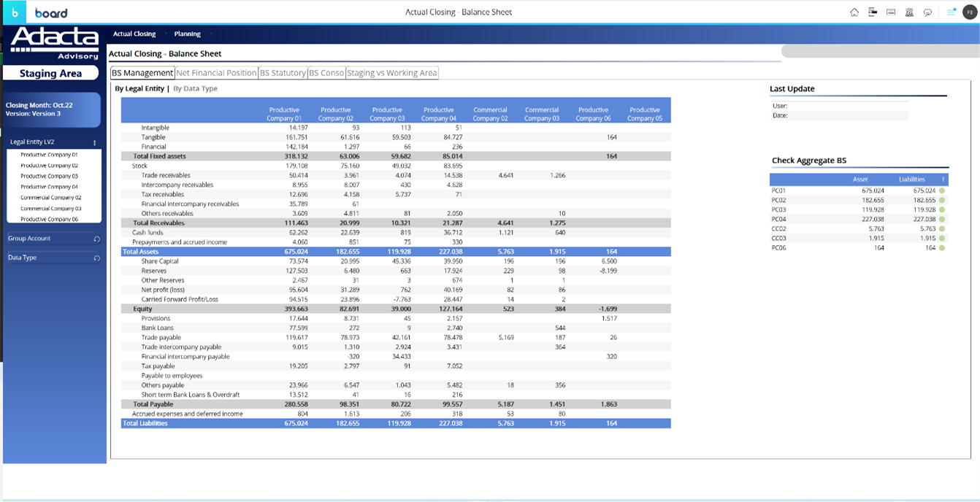Reset the Group Account selector
980x502 pixels.
click(x=96, y=239)
